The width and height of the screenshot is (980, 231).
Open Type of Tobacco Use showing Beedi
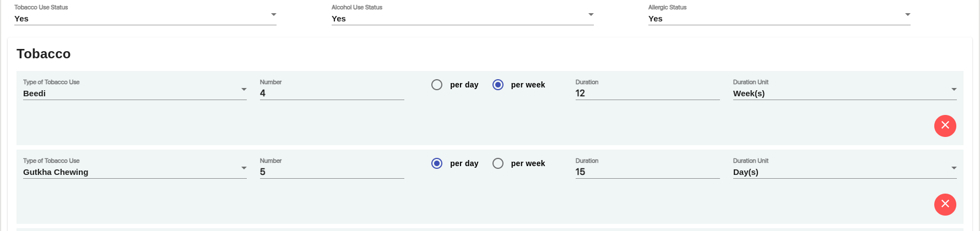click(135, 89)
